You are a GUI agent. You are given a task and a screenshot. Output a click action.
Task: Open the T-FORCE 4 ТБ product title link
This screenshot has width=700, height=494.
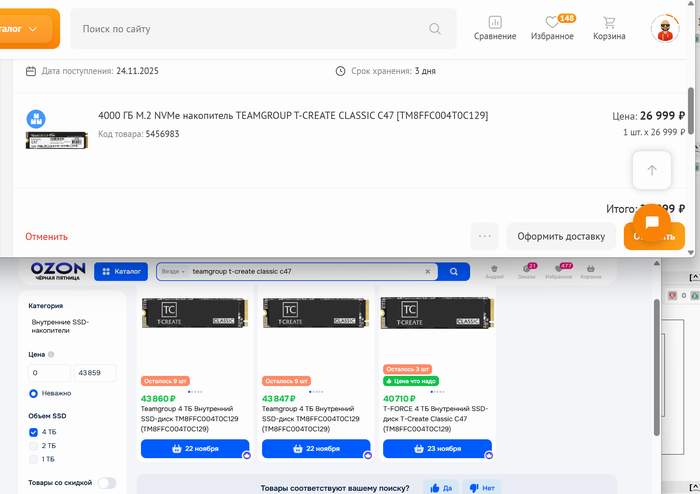(435, 419)
